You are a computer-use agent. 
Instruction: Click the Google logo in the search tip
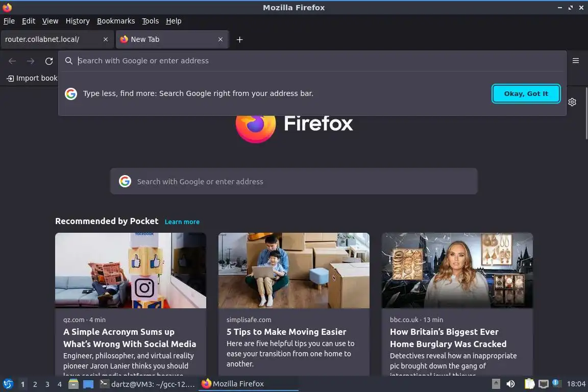pyautogui.click(x=71, y=94)
